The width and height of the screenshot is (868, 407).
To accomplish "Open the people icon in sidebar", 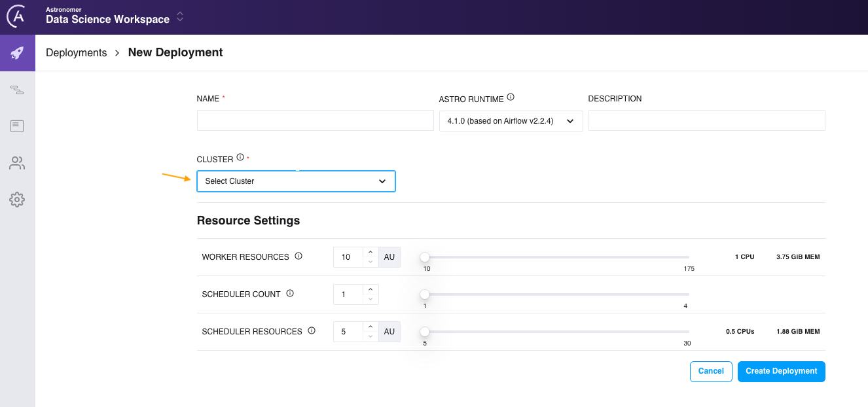I will [17, 163].
